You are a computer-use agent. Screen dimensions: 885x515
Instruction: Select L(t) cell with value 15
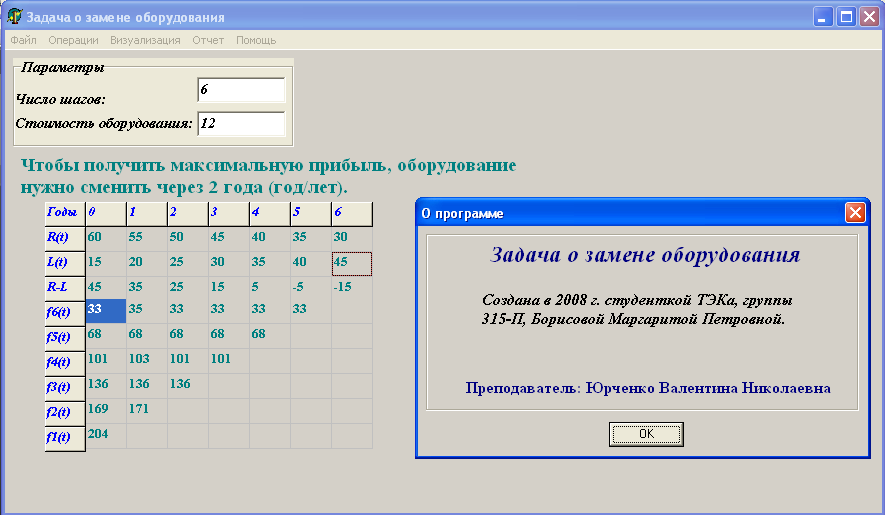click(x=106, y=264)
